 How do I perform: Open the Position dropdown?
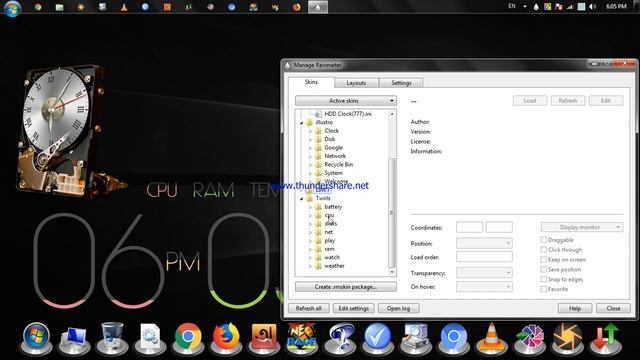tap(484, 243)
